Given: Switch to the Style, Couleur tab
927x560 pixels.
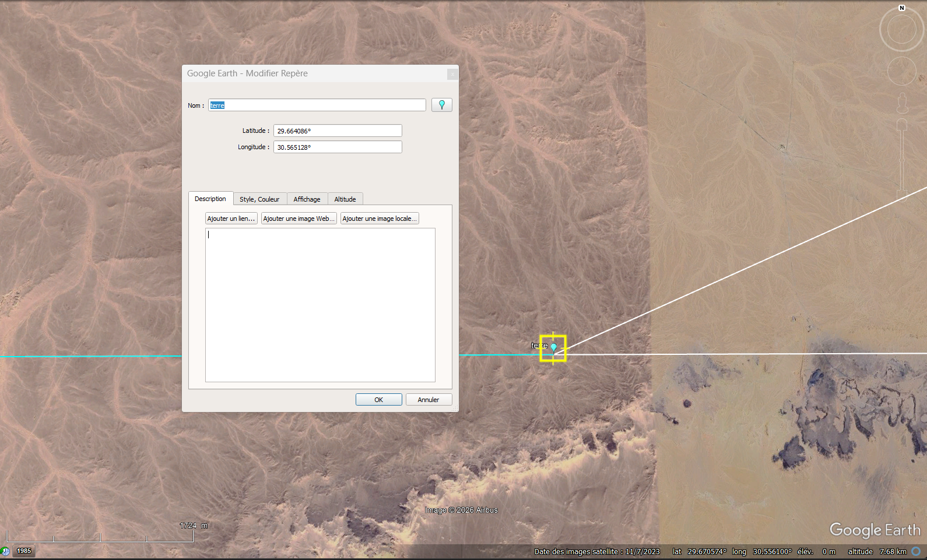Looking at the screenshot, I should pyautogui.click(x=259, y=199).
